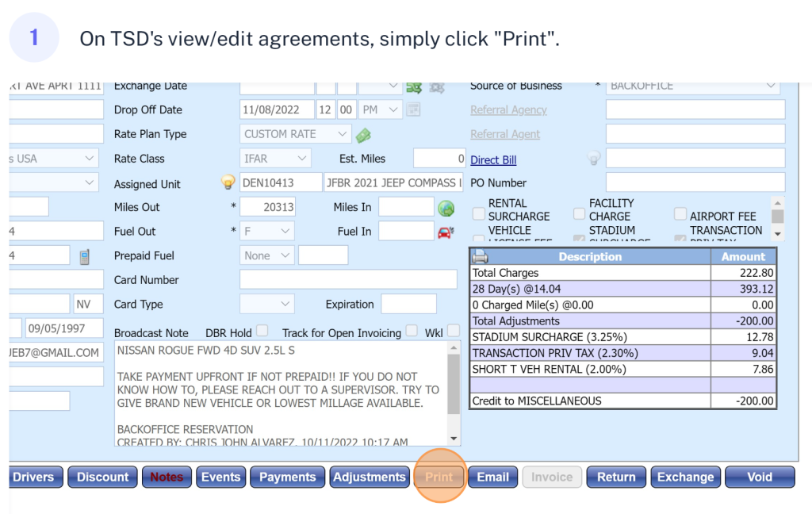Click the Print button
This screenshot has width=812, height=514.
(439, 477)
